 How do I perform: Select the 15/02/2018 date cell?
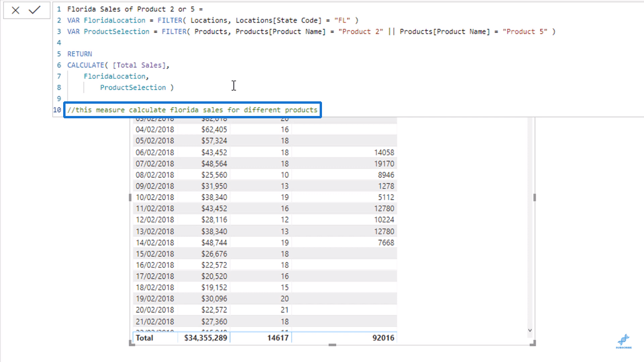[x=155, y=254]
